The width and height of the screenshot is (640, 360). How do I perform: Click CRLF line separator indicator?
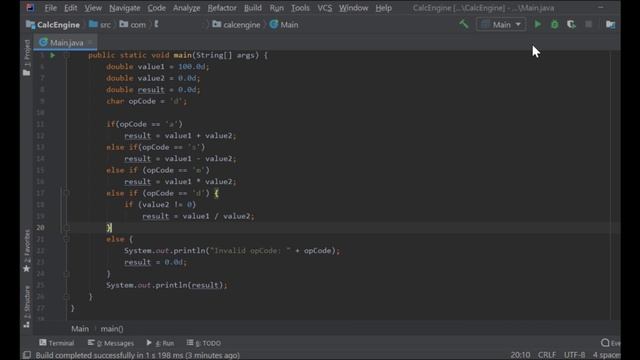tap(547, 355)
